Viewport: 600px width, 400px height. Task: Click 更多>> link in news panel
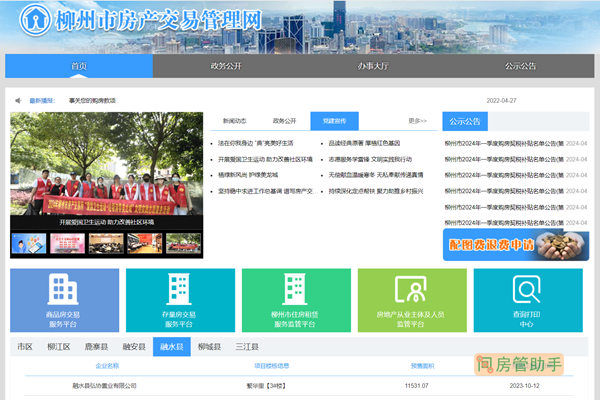tap(417, 121)
